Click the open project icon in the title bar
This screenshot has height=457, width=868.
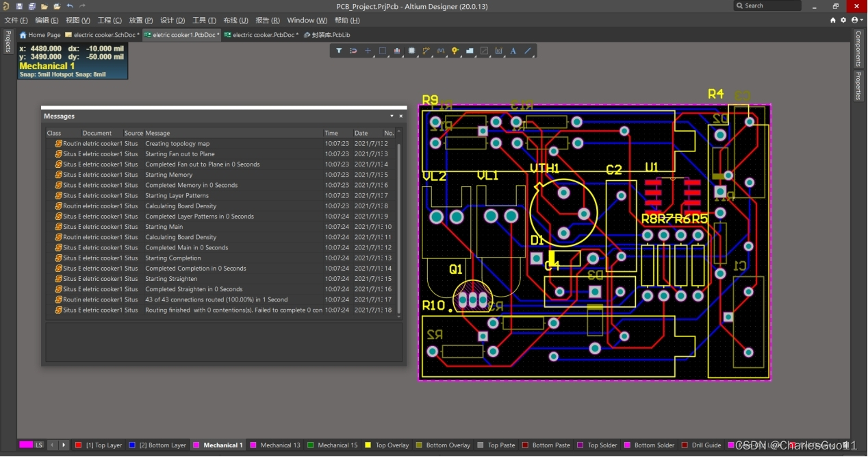(57, 6)
